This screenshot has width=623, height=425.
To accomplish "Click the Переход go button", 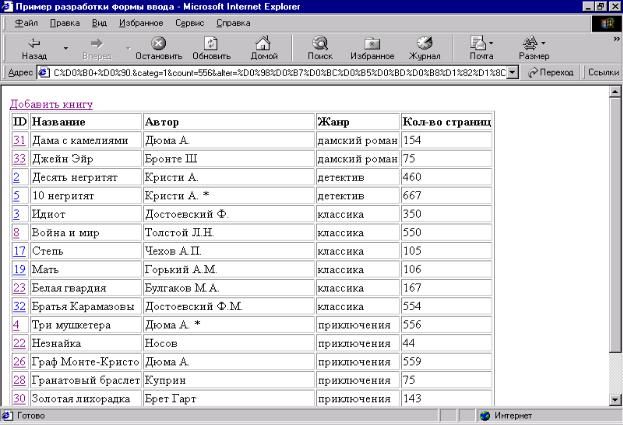I will pos(551,73).
